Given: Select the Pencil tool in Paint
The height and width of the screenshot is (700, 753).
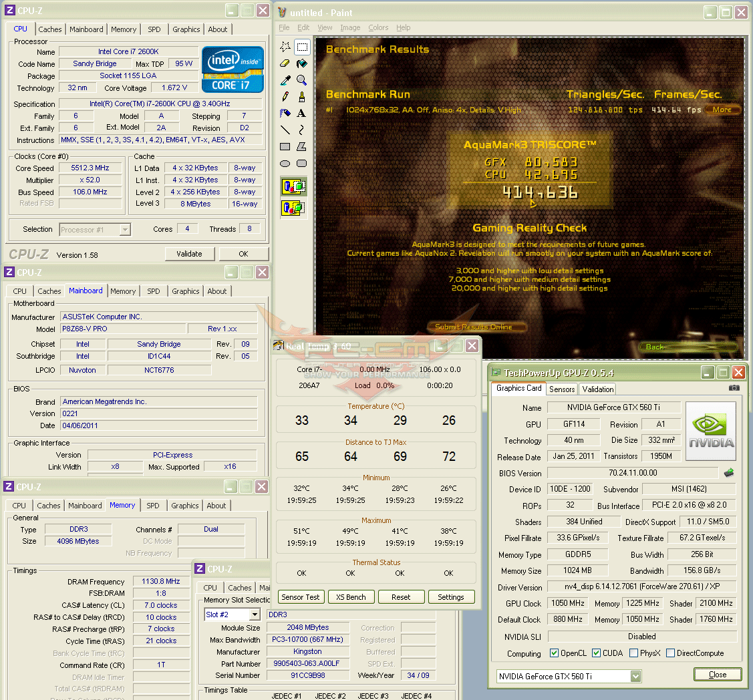Looking at the screenshot, I should point(285,96).
